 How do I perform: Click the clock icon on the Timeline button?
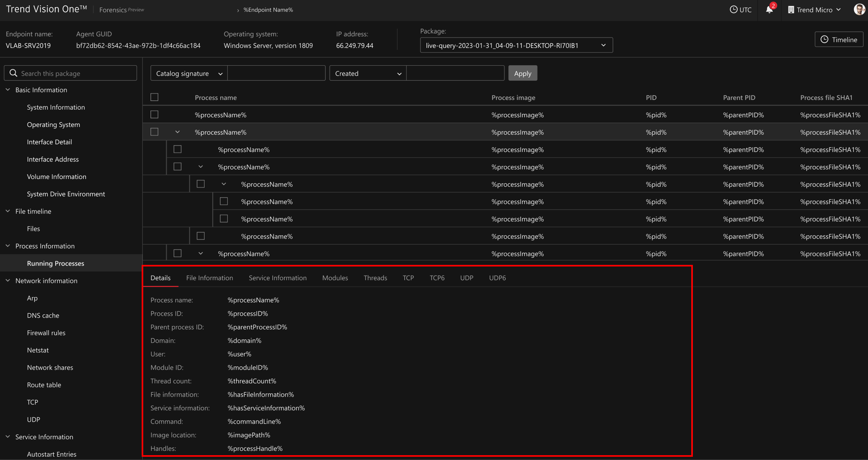pos(824,39)
